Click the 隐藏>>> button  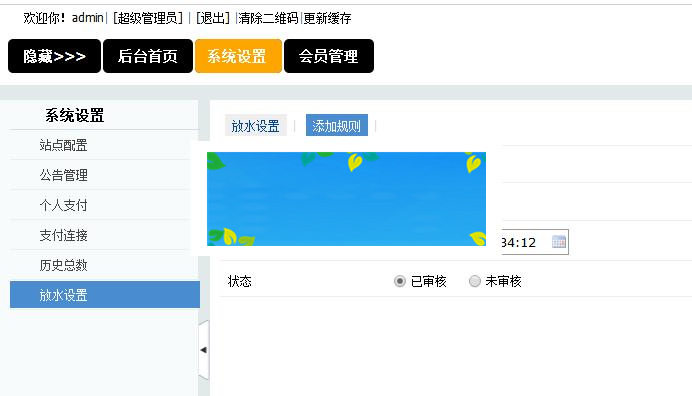(54, 56)
